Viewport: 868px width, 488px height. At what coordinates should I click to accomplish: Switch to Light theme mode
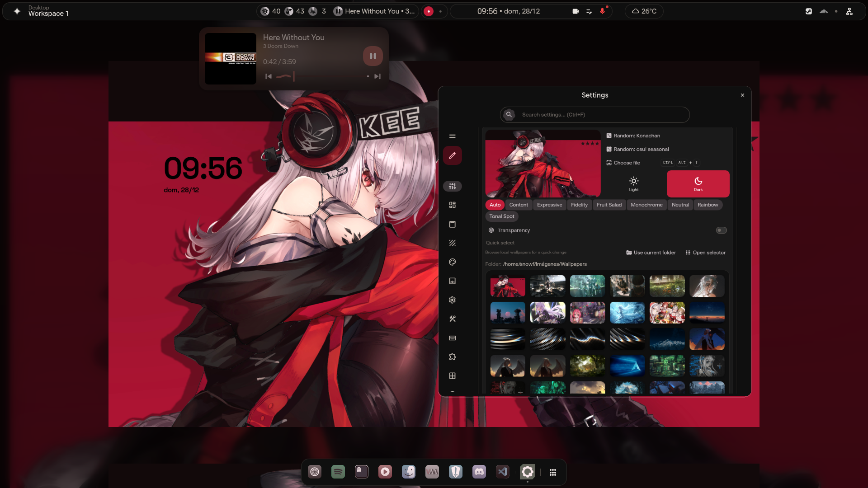coord(633,183)
